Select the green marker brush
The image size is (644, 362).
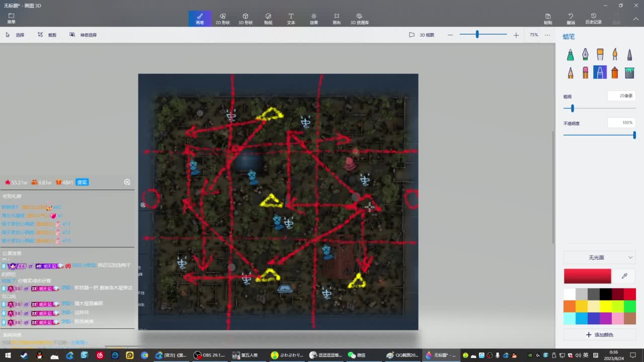pos(570,55)
